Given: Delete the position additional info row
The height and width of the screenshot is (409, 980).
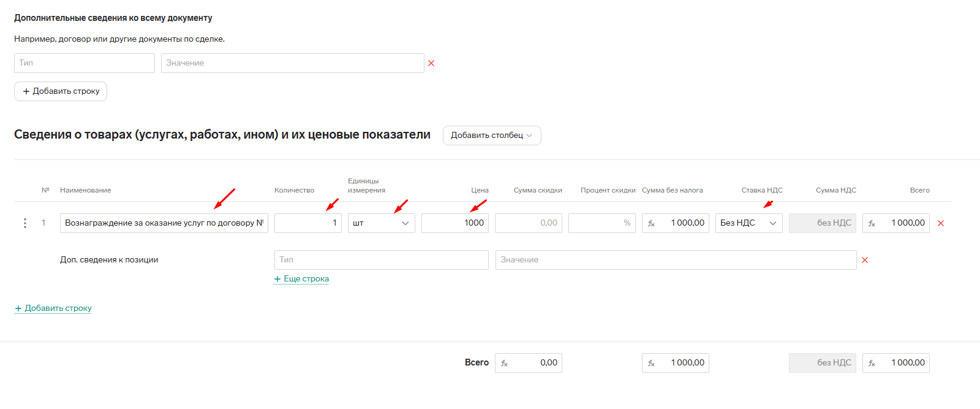Looking at the screenshot, I should 865,260.
